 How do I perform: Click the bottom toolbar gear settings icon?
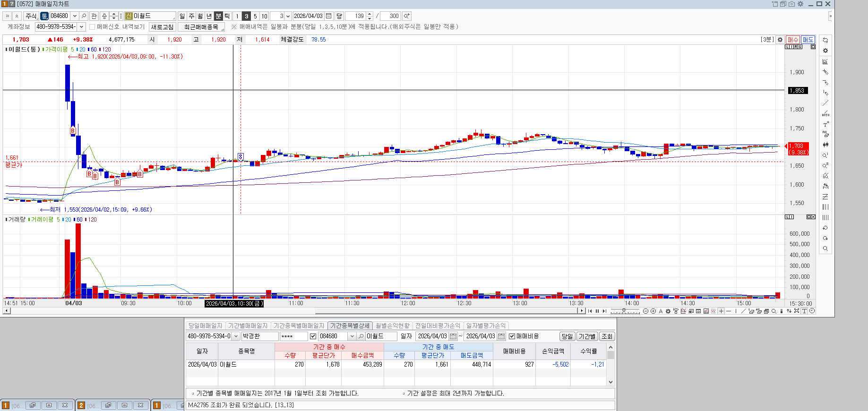668,311
